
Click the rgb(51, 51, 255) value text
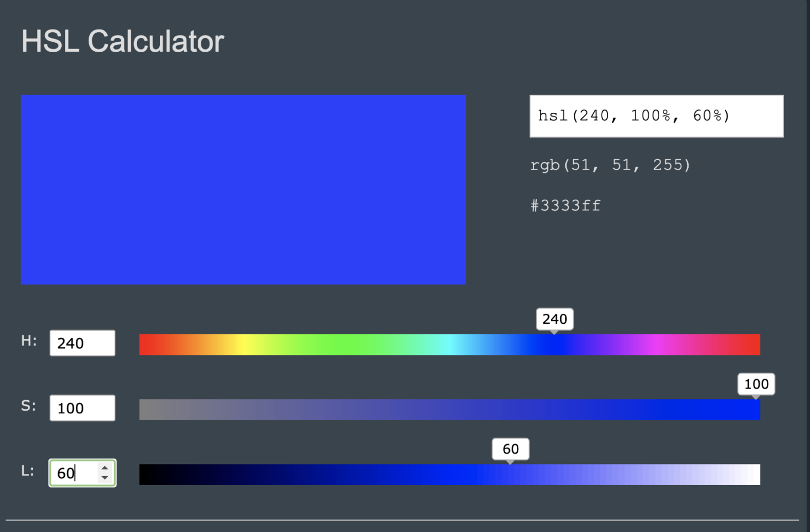[610, 165]
